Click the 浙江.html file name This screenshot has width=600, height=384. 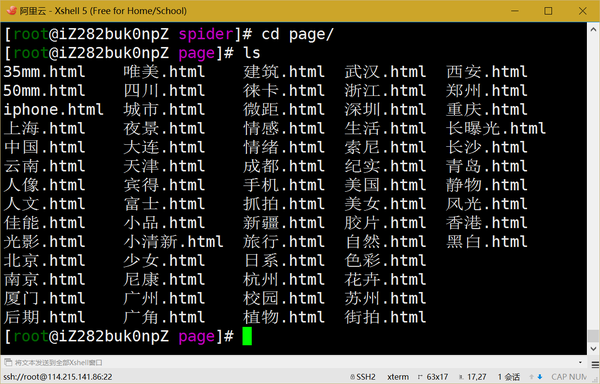click(x=385, y=91)
